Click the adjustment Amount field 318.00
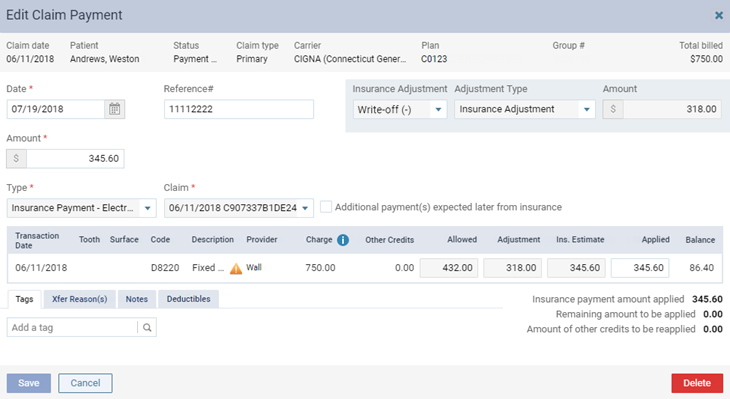Screen dimensions: 730x399 coord(672,109)
